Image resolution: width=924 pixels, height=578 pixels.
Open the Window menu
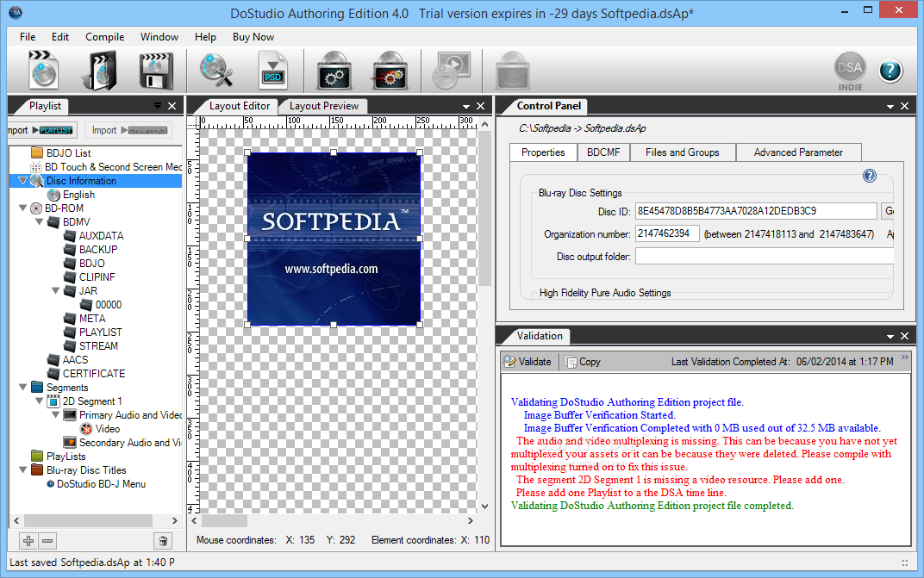tap(159, 36)
